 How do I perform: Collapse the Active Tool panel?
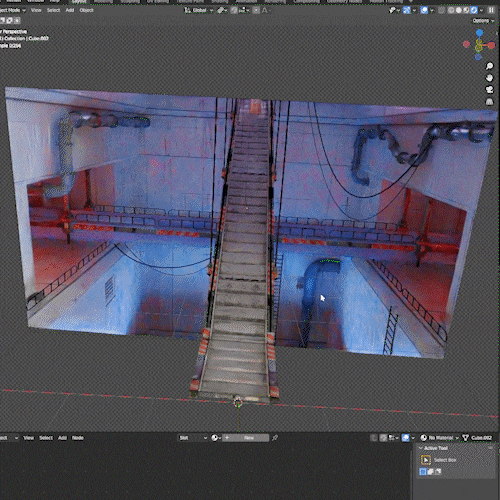[421, 448]
